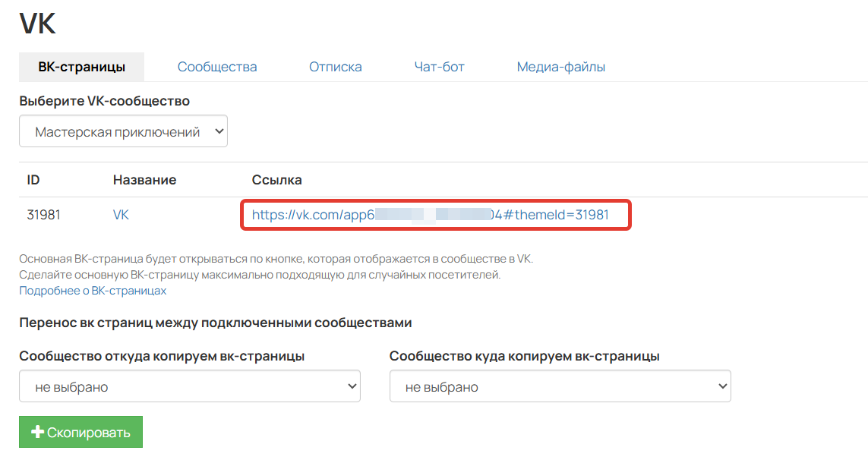Screen dimensions: 868x463
Task: Click the Название column header
Action: pos(144,180)
